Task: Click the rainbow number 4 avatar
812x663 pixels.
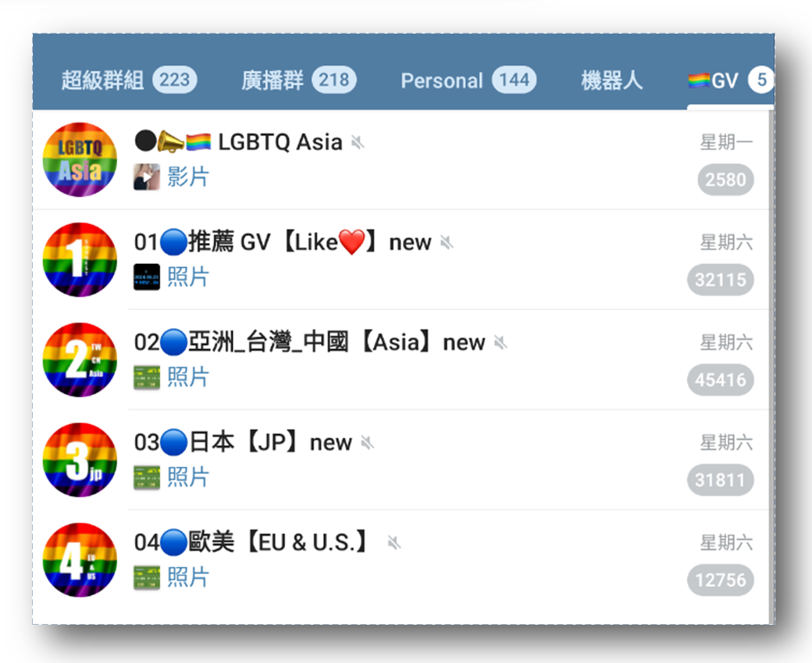Action: [80, 560]
